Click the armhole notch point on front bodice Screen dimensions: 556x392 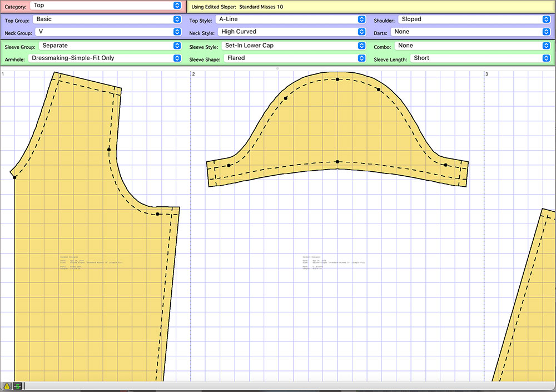coord(109,150)
